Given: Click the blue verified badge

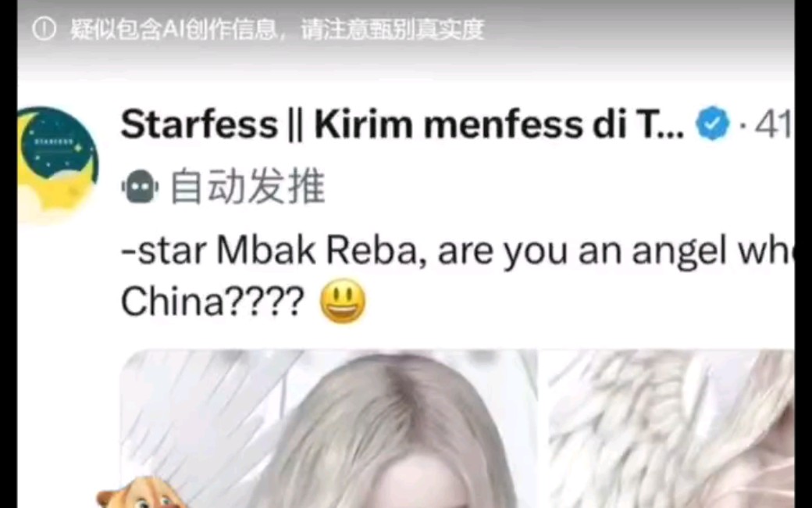Looking at the screenshot, I should 713,123.
